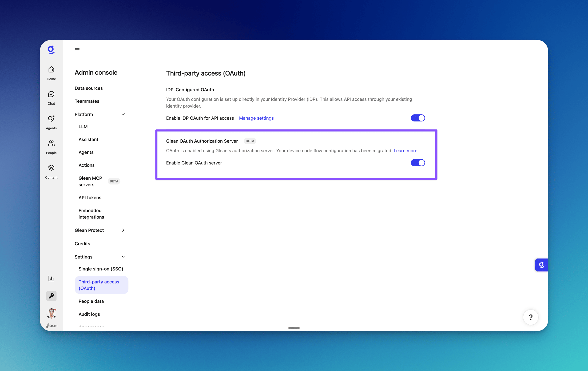Click BETA badge next to Authorization Server
The height and width of the screenshot is (371, 588).
[250, 141]
